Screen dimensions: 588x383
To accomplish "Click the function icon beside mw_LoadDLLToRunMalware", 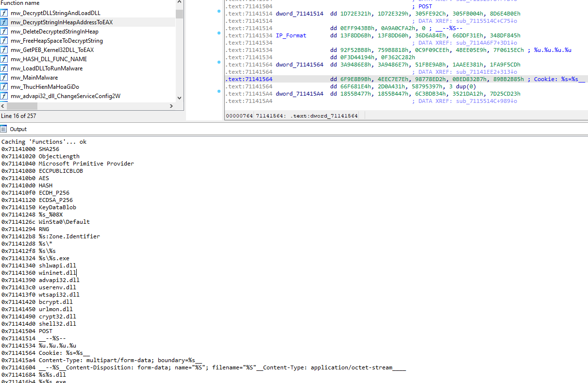I will 4,68.
